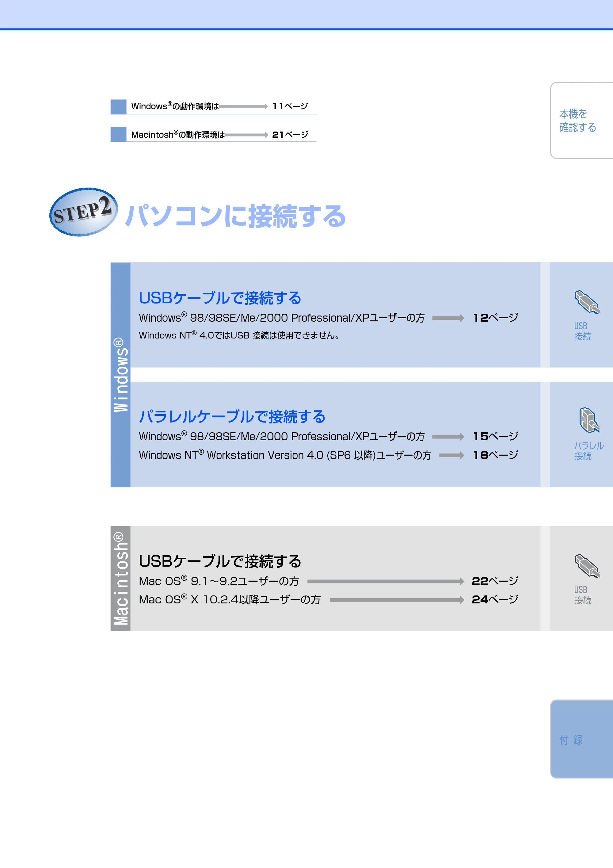Click the STEP2 oval badge
This screenshot has height=868, width=613.
point(84,212)
